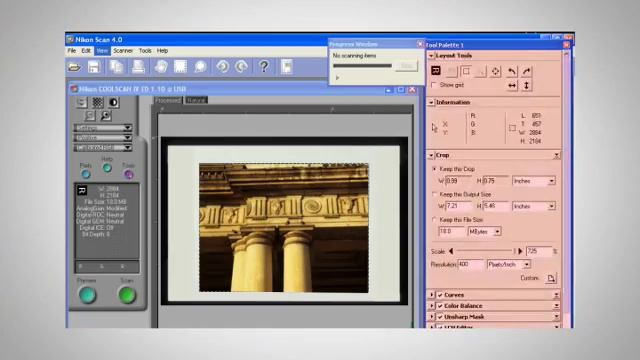Click the Custom settings icon in Crop
The image size is (640, 360).
pyautogui.click(x=551, y=278)
